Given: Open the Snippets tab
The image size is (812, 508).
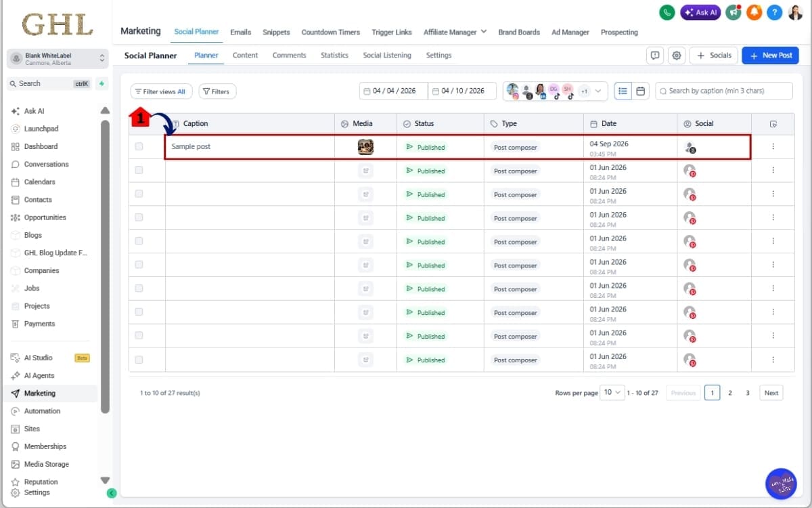Looking at the screenshot, I should pos(276,32).
